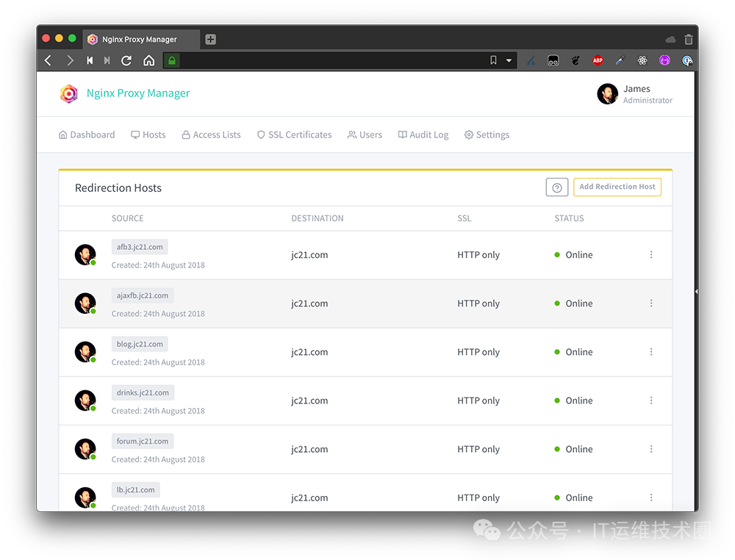Viewport: 735px width, 560px height.
Task: Open SSL Certificates page
Action: tap(295, 135)
